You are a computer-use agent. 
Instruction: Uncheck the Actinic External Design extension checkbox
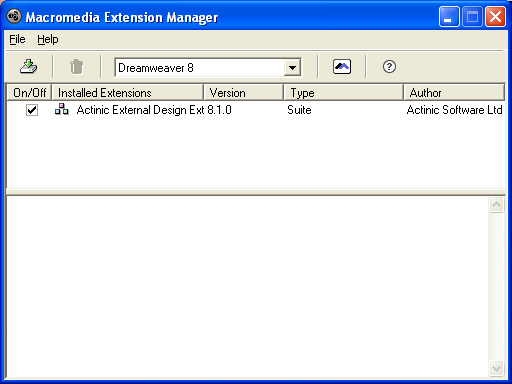point(32,110)
